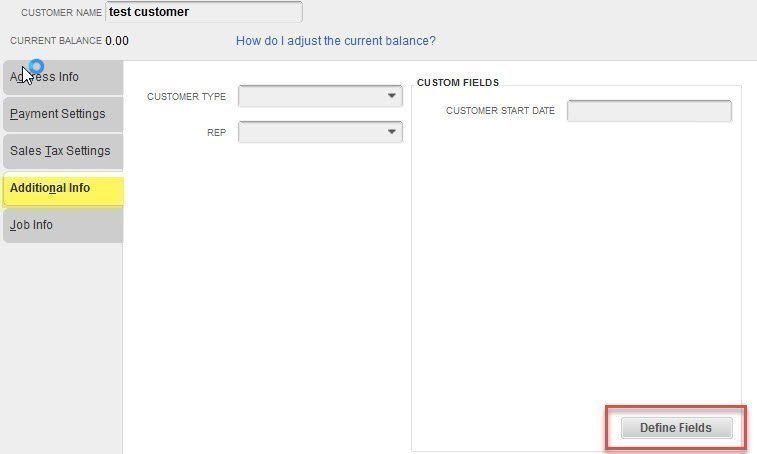Click the CUSTOMER START DATE label

pos(500,111)
